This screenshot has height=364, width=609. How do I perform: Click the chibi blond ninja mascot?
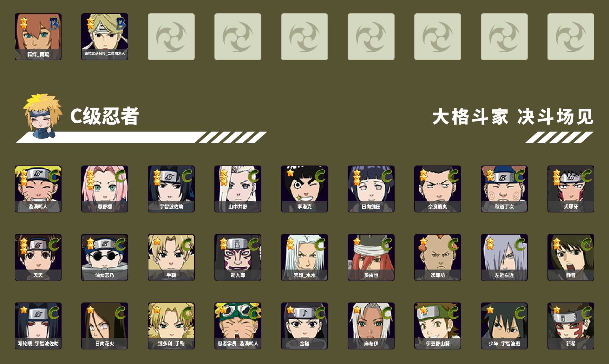pyautogui.click(x=42, y=116)
